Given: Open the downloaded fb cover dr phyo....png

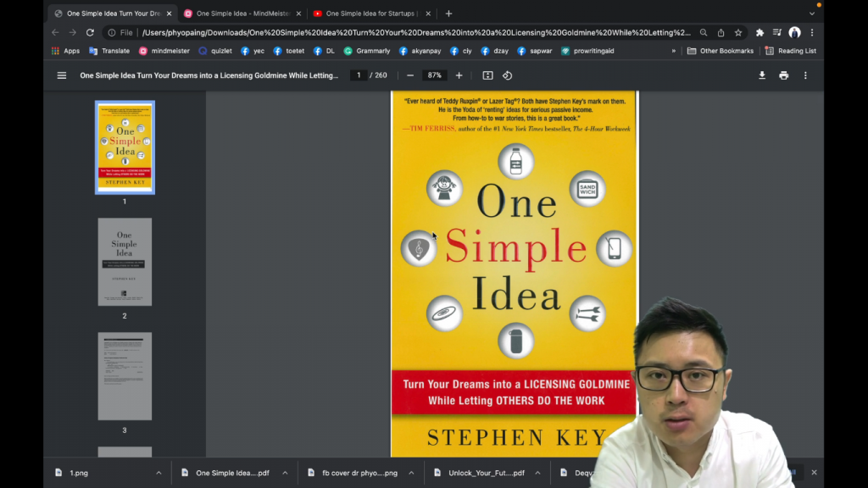Looking at the screenshot, I should (353, 473).
